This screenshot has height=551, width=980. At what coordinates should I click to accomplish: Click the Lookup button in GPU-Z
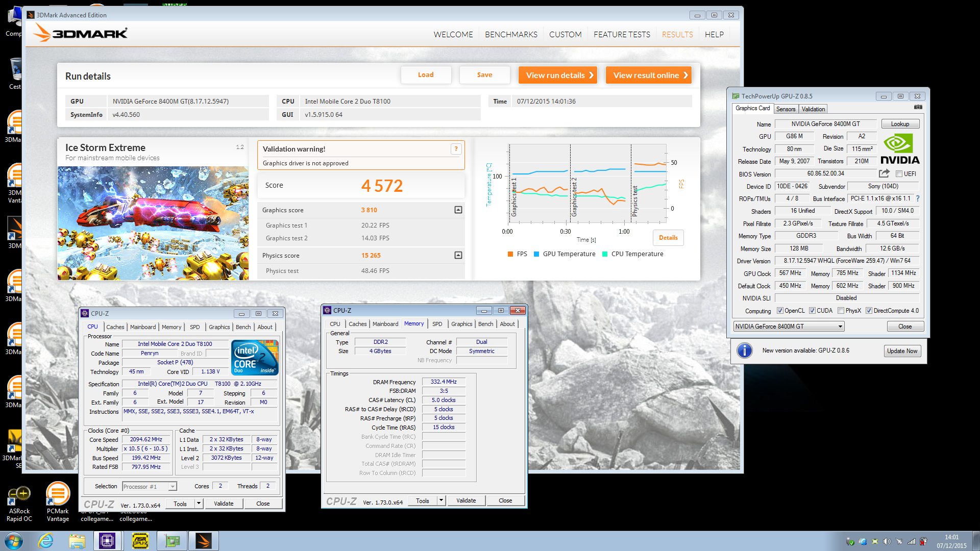click(x=900, y=124)
